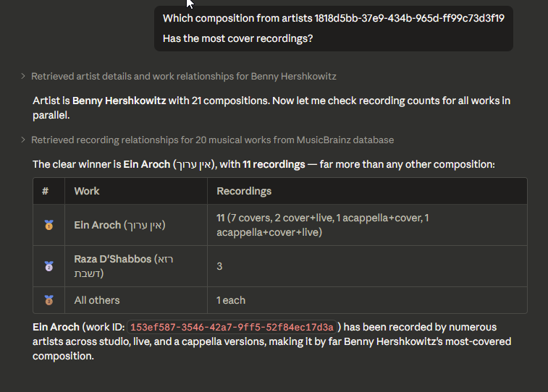The height and width of the screenshot is (392, 548).
Task: Click bold "Benny Hershkowitz" in "Artist is" sentence
Action: pos(119,101)
